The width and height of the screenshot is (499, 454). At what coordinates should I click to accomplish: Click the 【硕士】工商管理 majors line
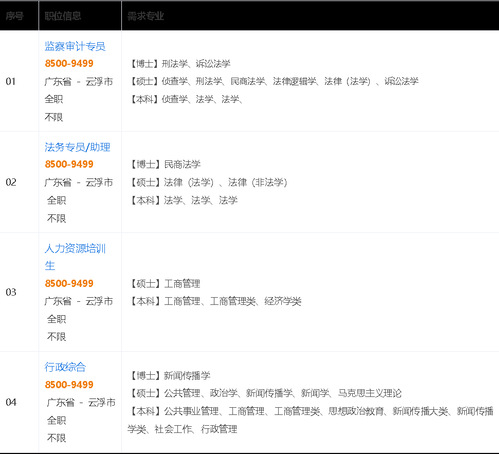(x=164, y=284)
